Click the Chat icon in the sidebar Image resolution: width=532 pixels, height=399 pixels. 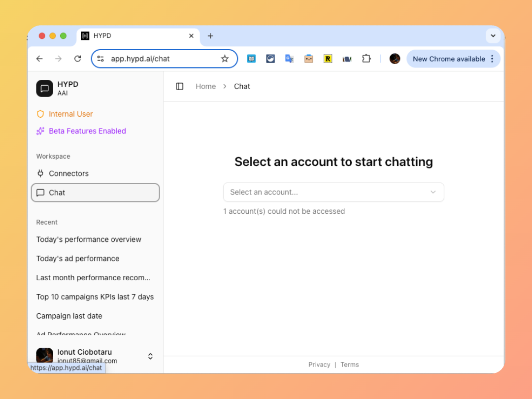coord(41,193)
